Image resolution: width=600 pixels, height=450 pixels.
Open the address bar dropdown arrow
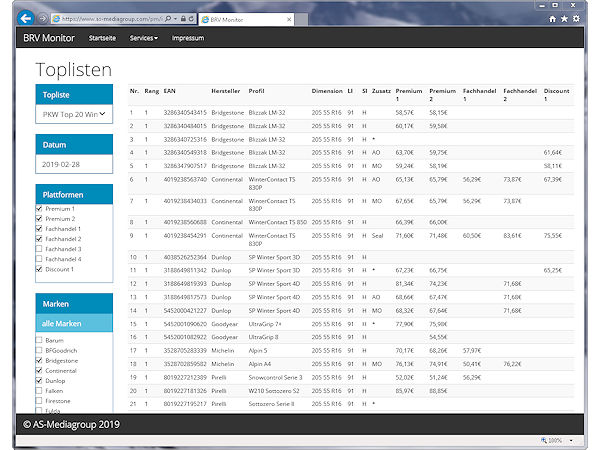point(175,18)
